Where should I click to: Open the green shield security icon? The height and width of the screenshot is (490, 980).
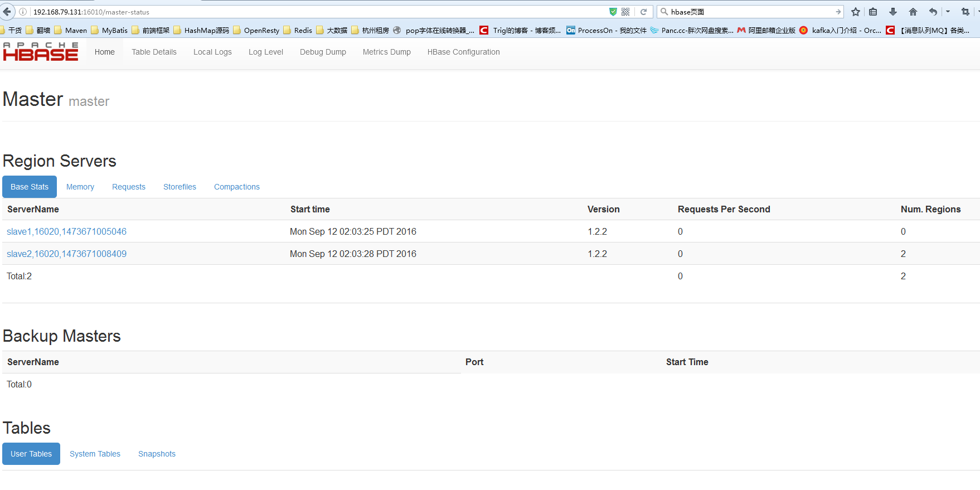613,12
